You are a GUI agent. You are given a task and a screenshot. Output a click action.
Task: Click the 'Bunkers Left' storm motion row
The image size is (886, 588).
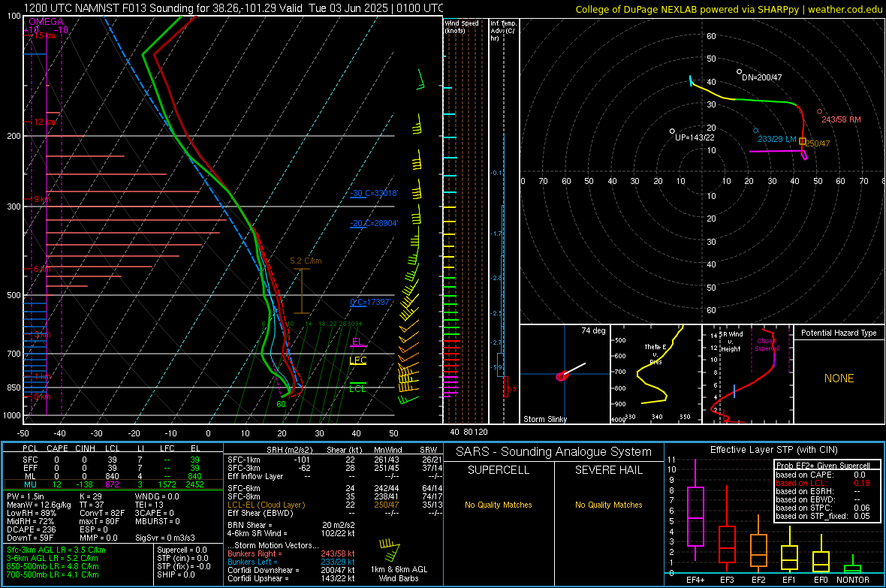pyautogui.click(x=291, y=562)
